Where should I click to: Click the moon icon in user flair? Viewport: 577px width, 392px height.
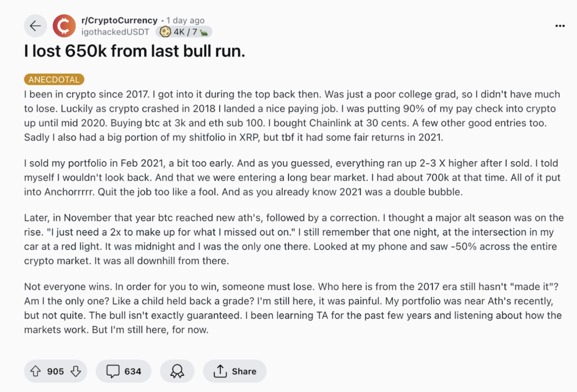point(166,32)
